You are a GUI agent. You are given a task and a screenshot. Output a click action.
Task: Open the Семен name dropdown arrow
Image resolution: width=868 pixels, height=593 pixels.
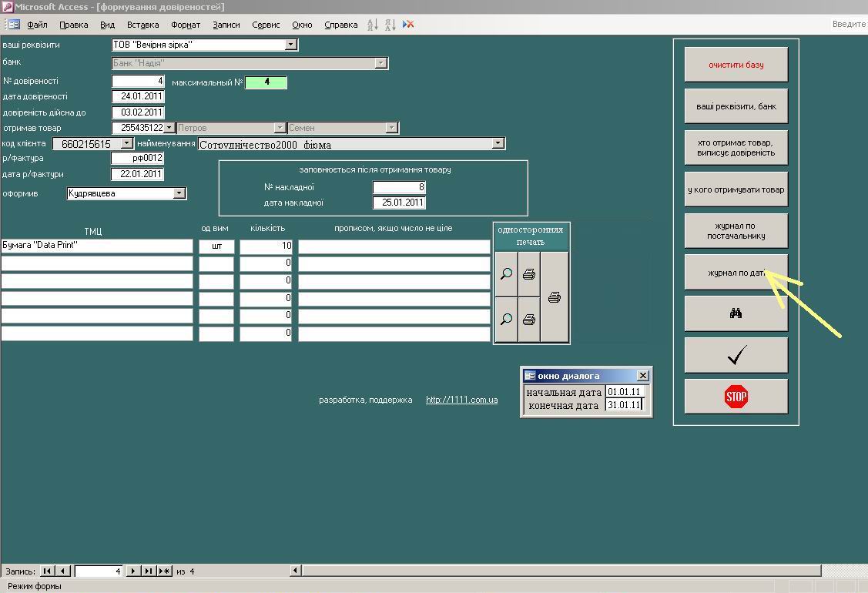pos(391,128)
